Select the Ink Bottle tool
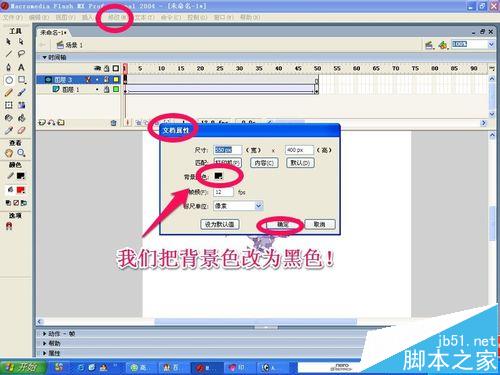 click(9, 118)
